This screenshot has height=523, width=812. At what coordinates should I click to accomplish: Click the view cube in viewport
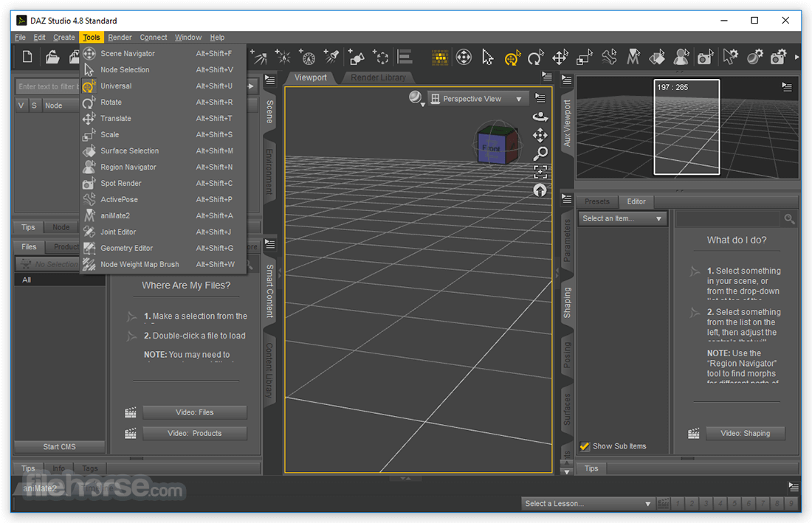tap(496, 143)
